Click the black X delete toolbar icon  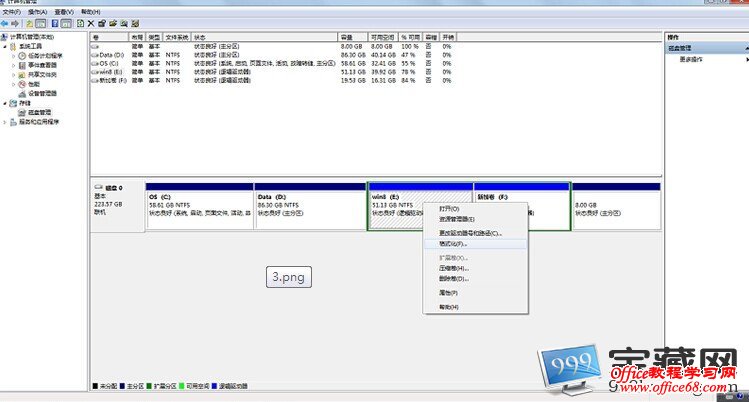(91, 23)
